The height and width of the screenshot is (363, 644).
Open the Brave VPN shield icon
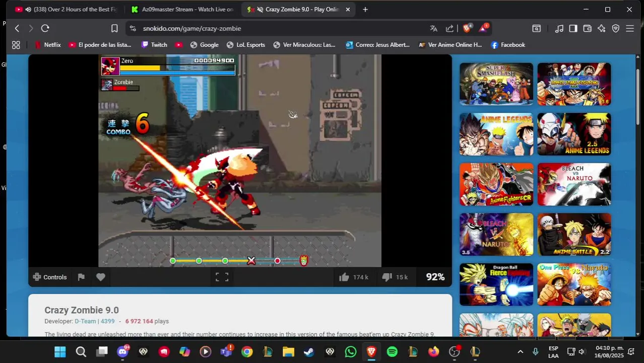tap(615, 28)
